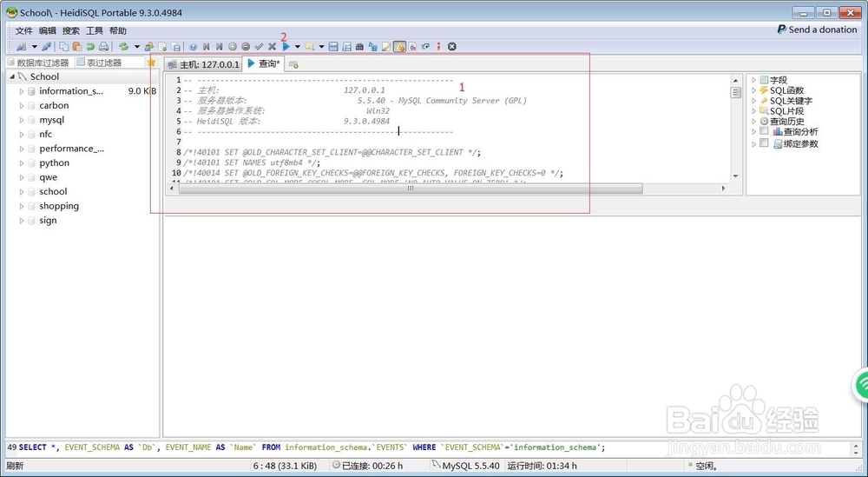Expand the 字段 helper node

753,80
